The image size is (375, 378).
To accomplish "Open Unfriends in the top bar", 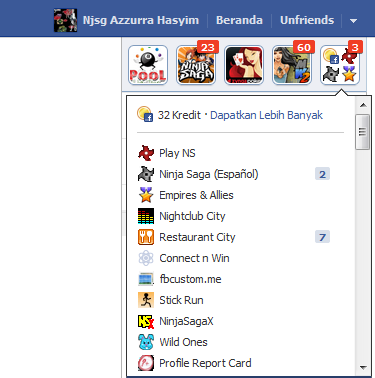I will pyautogui.click(x=307, y=20).
